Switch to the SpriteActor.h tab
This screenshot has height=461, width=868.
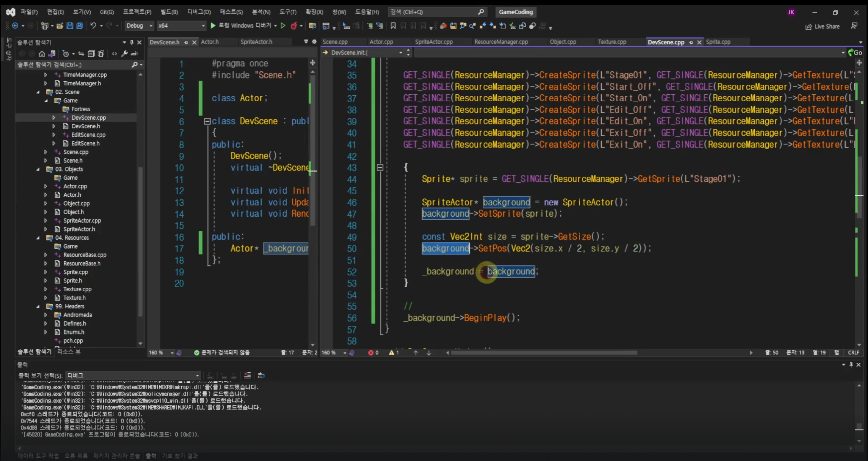[256, 42]
